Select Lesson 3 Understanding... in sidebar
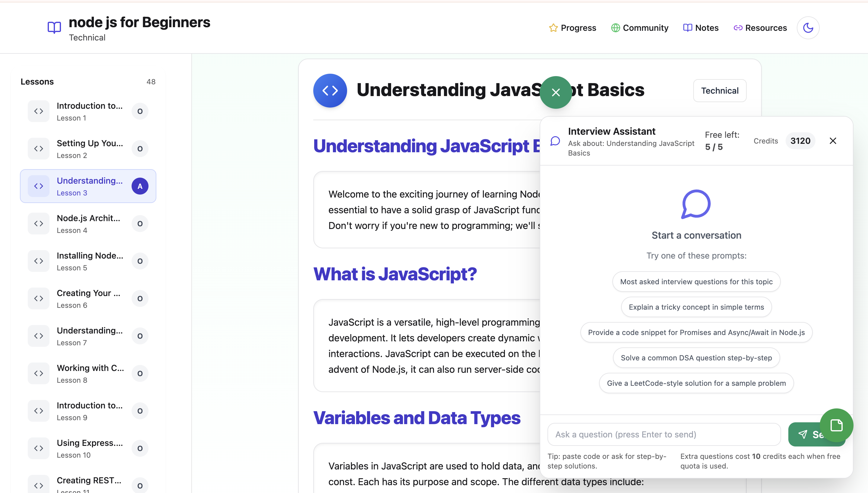This screenshot has height=493, width=868. click(x=88, y=186)
